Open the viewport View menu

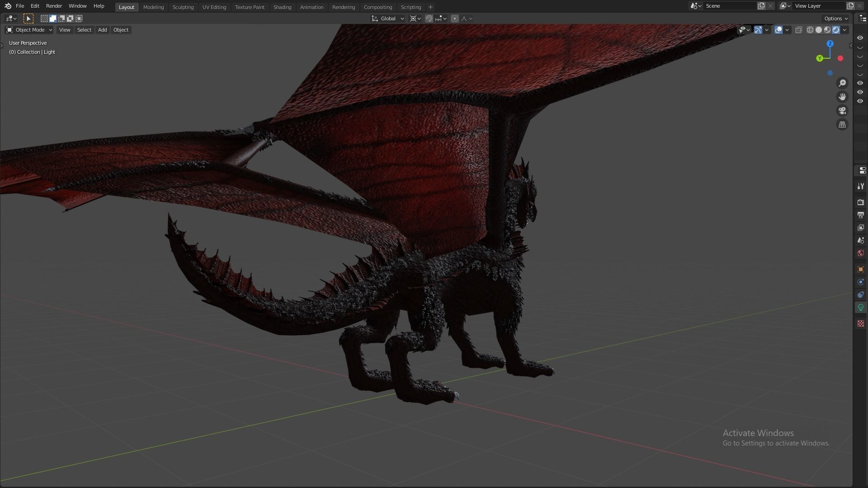65,30
